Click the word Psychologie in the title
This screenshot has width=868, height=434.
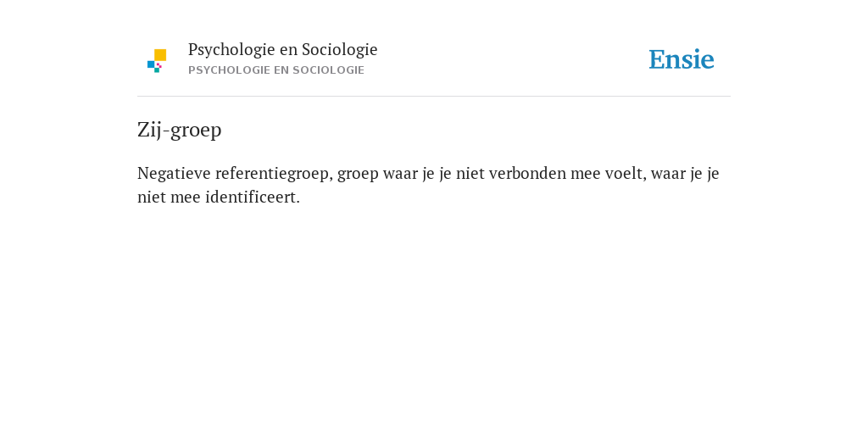[231, 50]
